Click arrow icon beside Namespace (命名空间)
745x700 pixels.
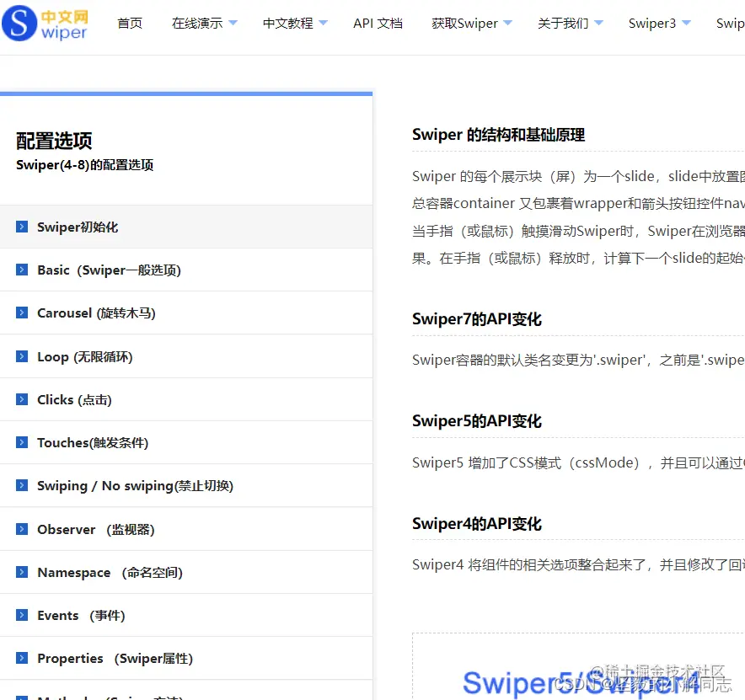click(22, 572)
